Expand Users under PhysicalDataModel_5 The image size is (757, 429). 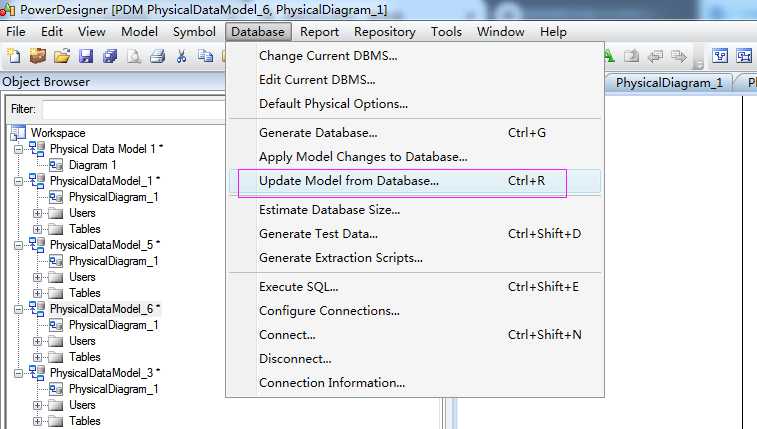(38, 277)
